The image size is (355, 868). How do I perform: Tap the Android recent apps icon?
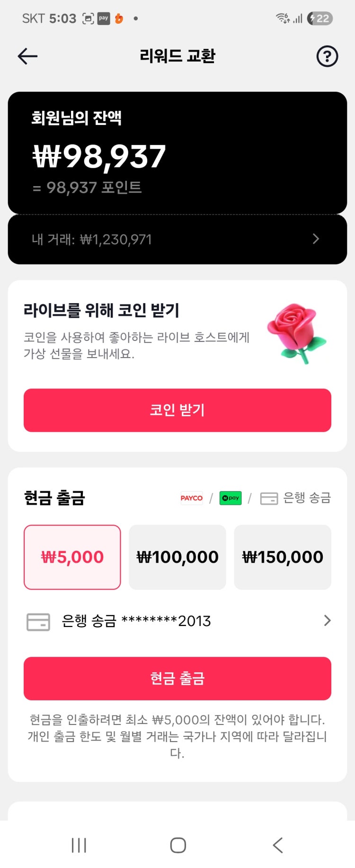click(x=79, y=845)
